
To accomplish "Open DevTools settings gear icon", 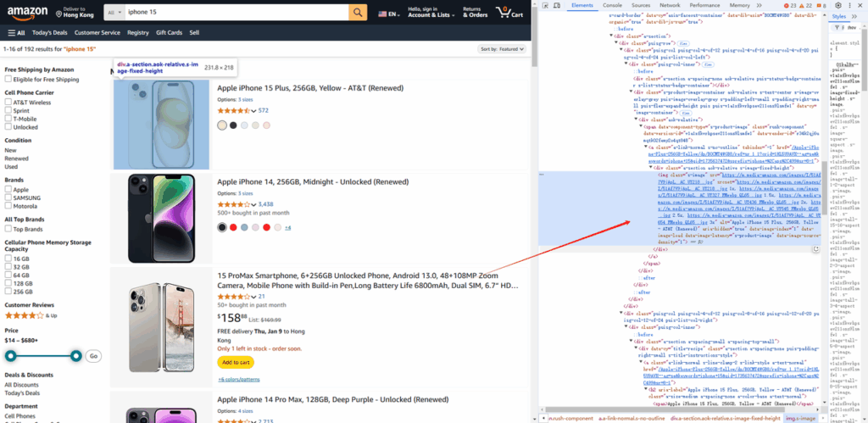I will pyautogui.click(x=838, y=5).
